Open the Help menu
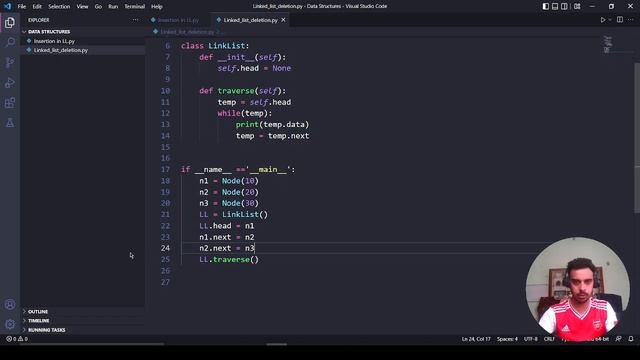Image resolution: width=640 pixels, height=360 pixels. 157,6
